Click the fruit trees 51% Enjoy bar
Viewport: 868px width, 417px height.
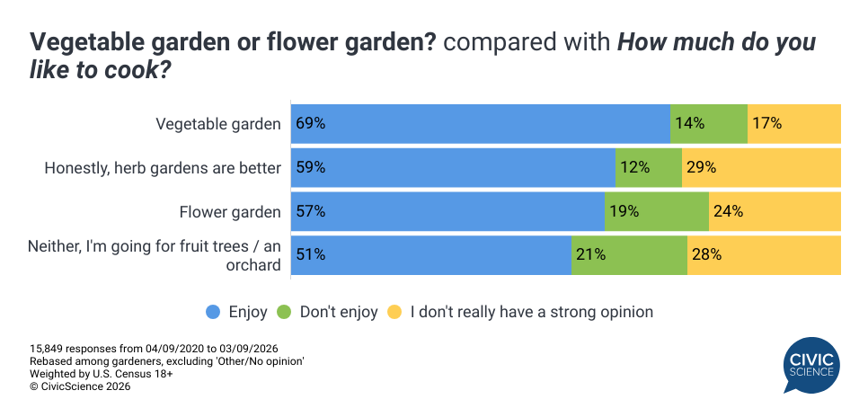pos(431,255)
